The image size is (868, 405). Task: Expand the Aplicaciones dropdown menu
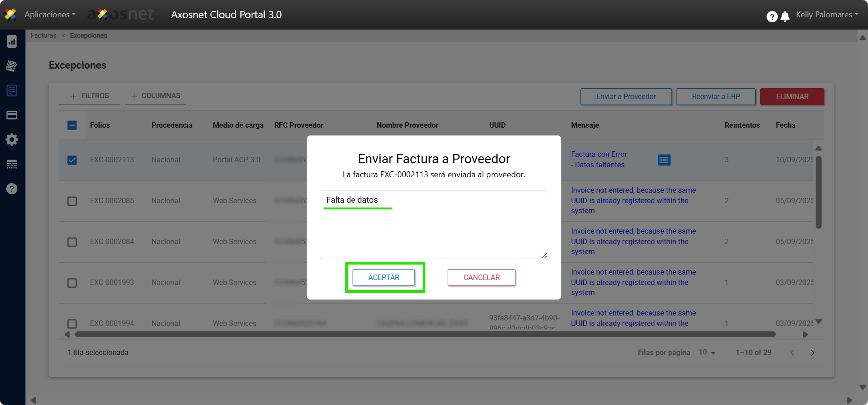pos(50,15)
